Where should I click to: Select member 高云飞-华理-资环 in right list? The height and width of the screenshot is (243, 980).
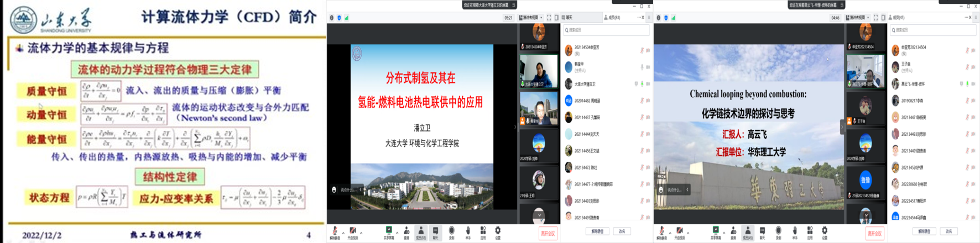coord(932,84)
